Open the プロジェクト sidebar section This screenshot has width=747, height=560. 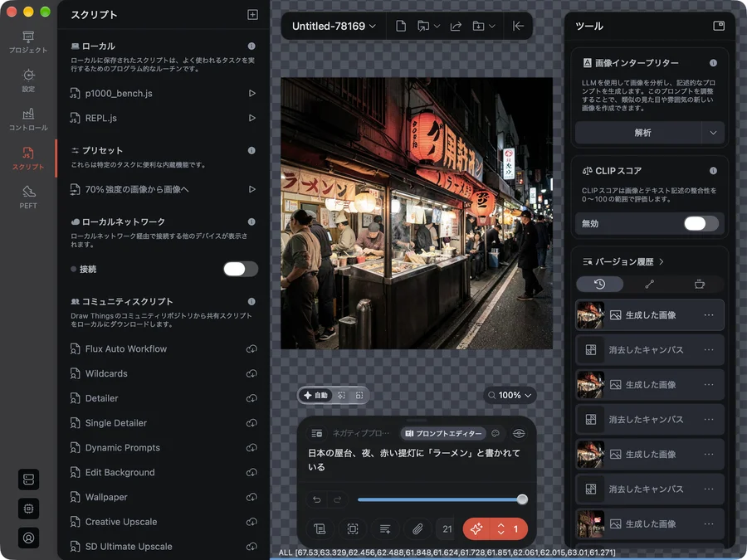coord(28,42)
